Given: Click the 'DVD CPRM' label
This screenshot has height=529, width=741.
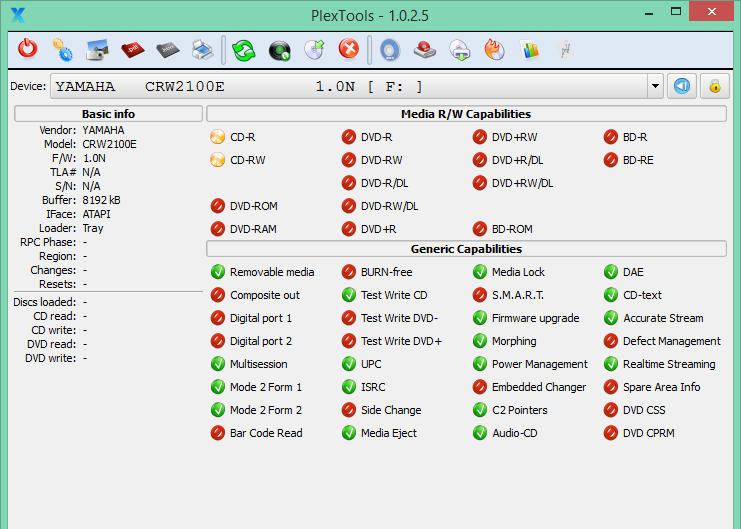Looking at the screenshot, I should pyautogui.click(x=648, y=433).
